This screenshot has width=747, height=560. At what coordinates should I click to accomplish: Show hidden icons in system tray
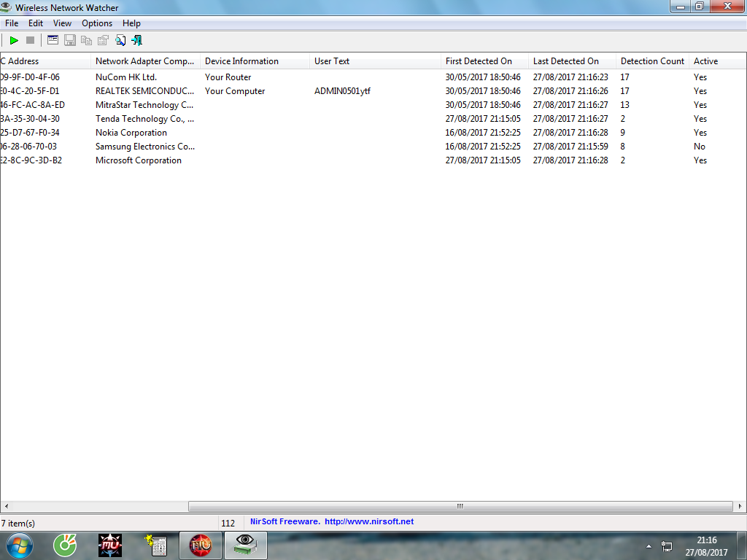(x=649, y=545)
